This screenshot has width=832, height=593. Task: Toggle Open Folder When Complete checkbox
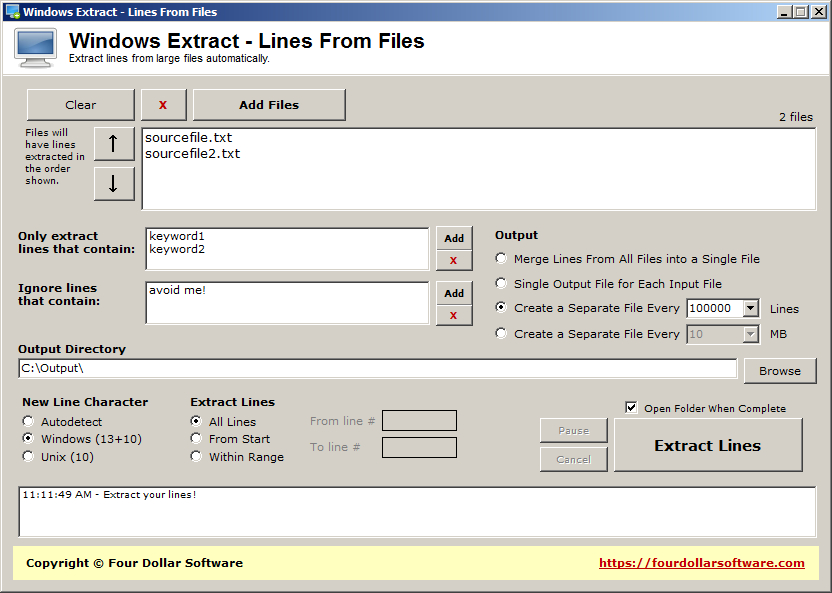click(631, 408)
